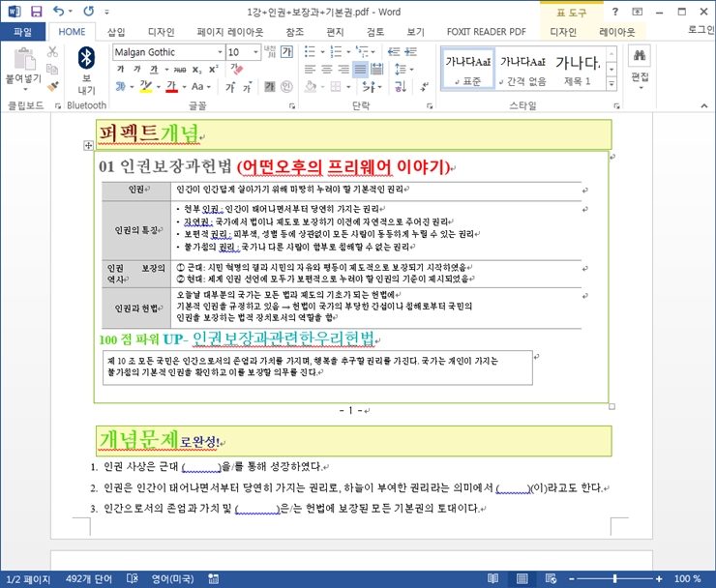
Task: Click the Shrink Font icon
Action: point(247,87)
